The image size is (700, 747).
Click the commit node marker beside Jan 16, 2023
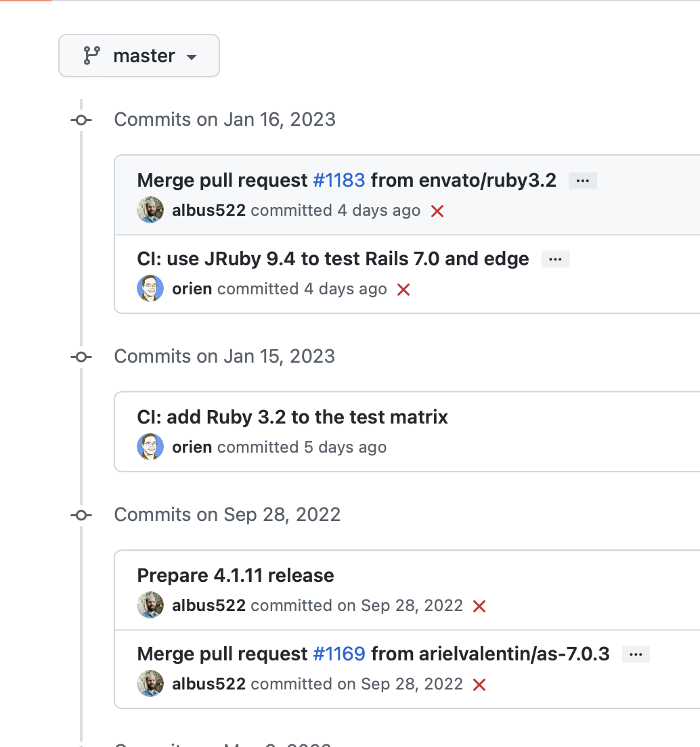[x=81, y=120]
